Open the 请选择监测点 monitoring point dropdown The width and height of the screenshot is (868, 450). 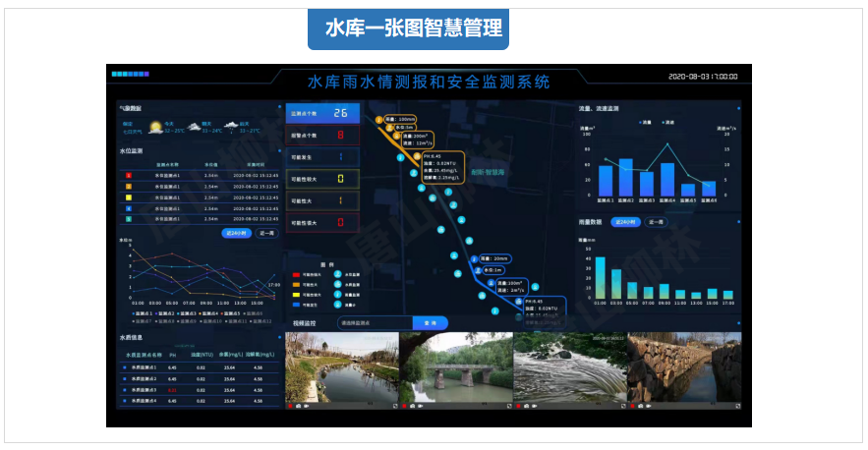tap(372, 322)
